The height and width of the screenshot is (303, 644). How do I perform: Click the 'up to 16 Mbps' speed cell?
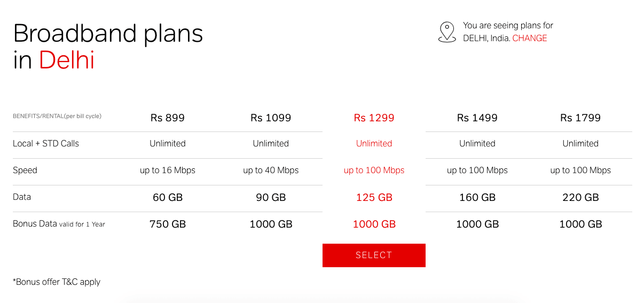coord(168,170)
